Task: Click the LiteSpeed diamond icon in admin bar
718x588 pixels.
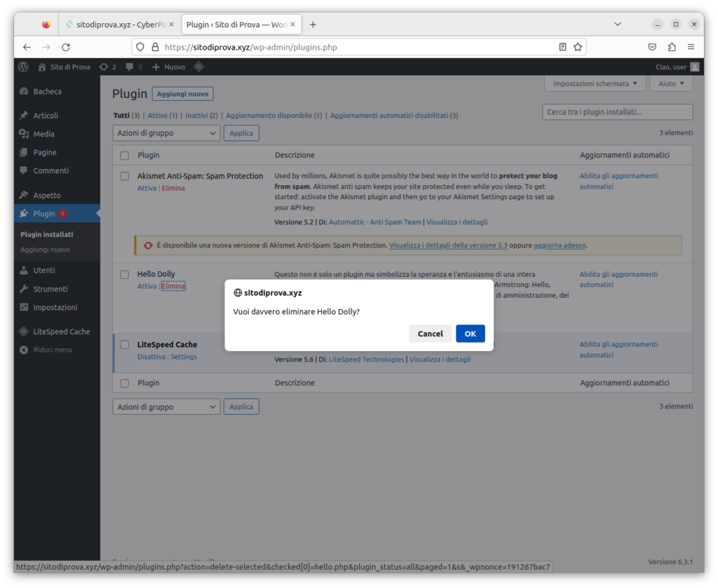Action: click(x=198, y=67)
